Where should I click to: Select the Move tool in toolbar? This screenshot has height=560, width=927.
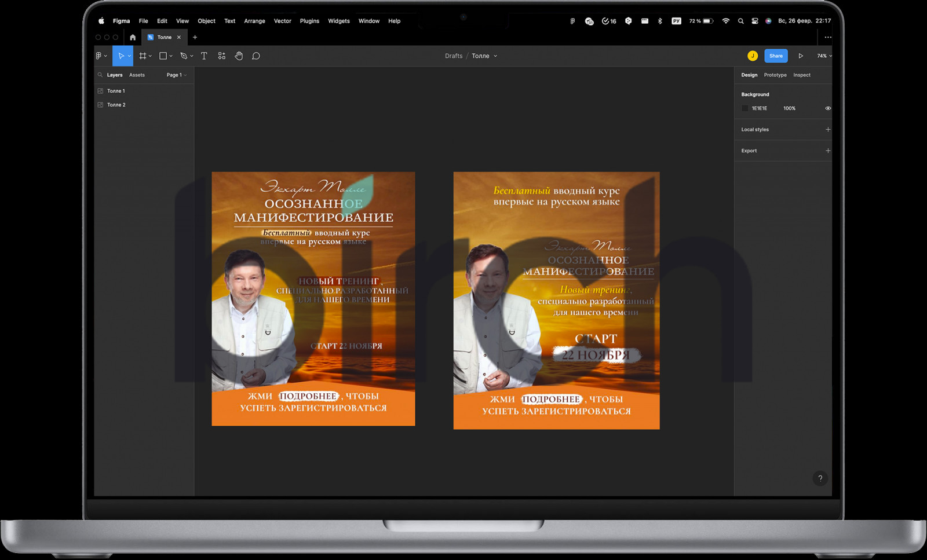[x=121, y=56]
